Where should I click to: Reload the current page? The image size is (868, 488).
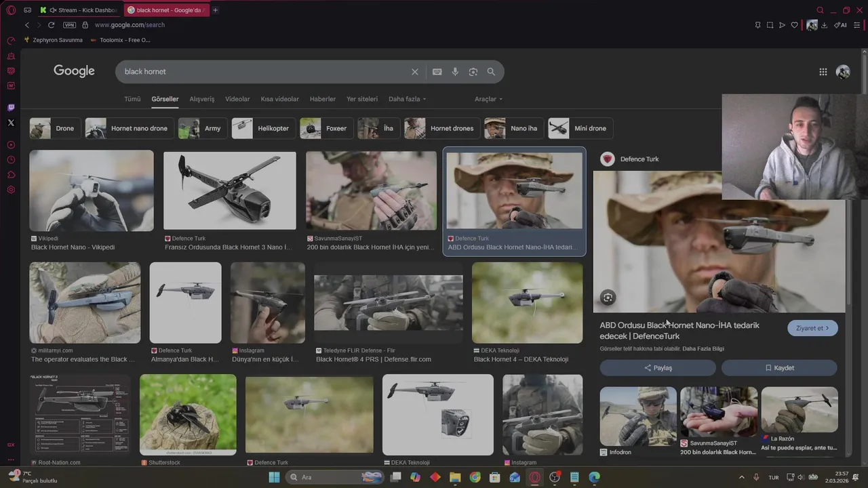point(51,25)
